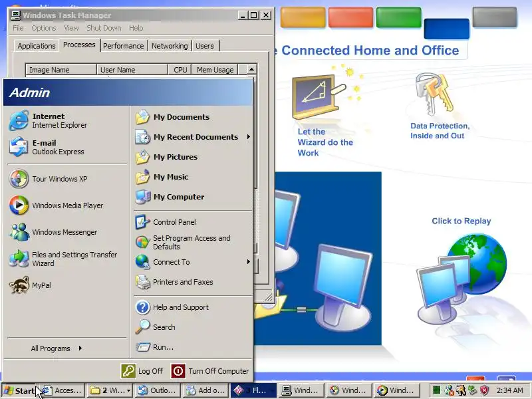This screenshot has height=399, width=532.
Task: Open My Music folder icon
Action: click(142, 177)
